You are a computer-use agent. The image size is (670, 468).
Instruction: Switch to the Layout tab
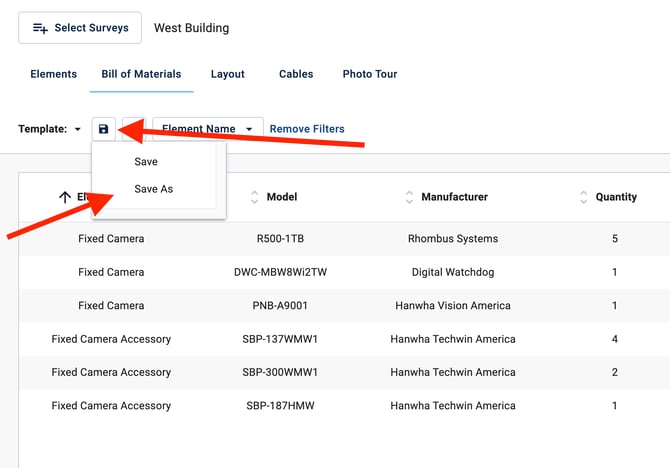coord(228,74)
